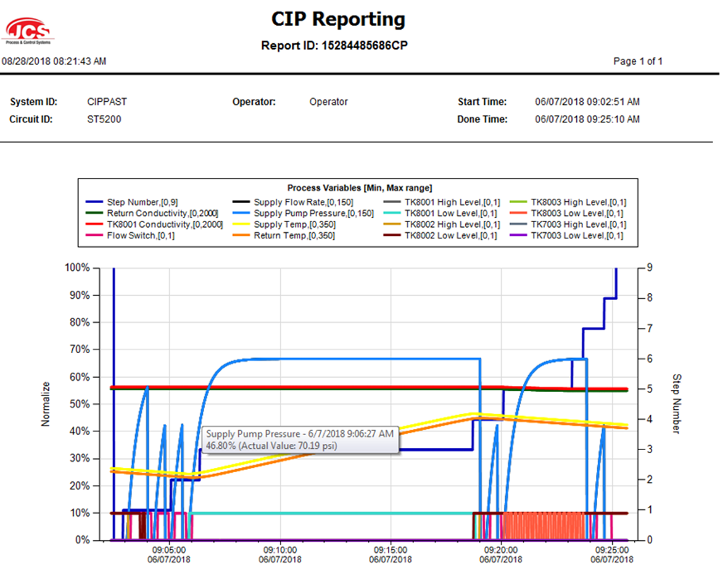
Task: Click the 08/28/2018 08:21:43 AM timestamp
Action: pyautogui.click(x=54, y=61)
